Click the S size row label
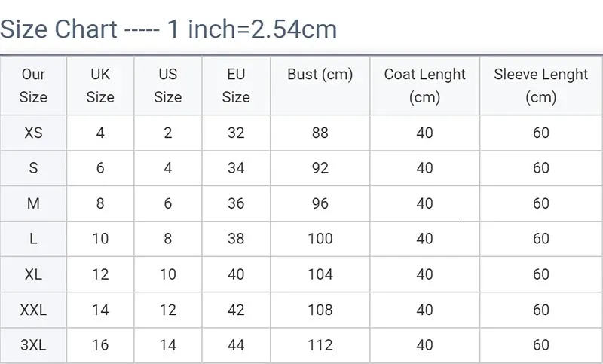 pyautogui.click(x=33, y=168)
